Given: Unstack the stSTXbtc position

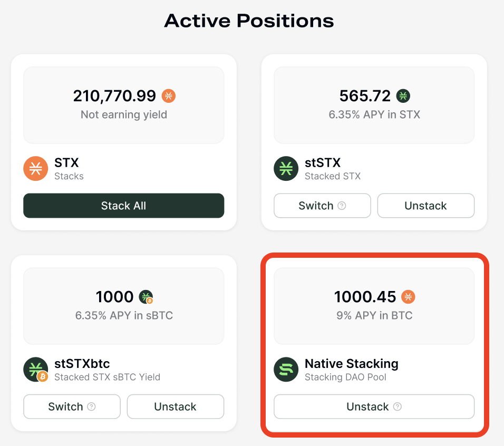Looking at the screenshot, I should (x=175, y=406).
